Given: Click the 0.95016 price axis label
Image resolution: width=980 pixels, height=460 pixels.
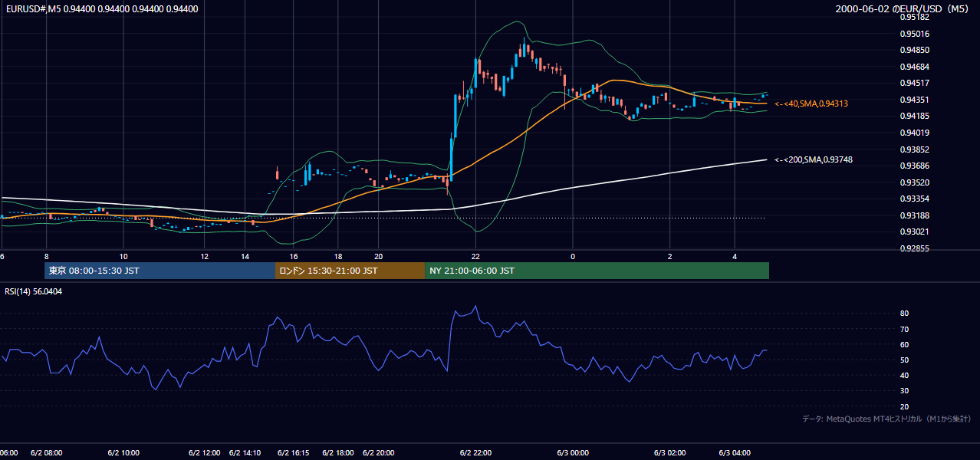Looking at the screenshot, I should coord(915,34).
